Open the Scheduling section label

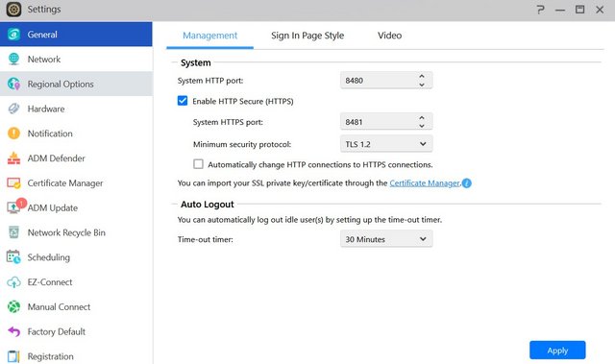click(x=49, y=257)
